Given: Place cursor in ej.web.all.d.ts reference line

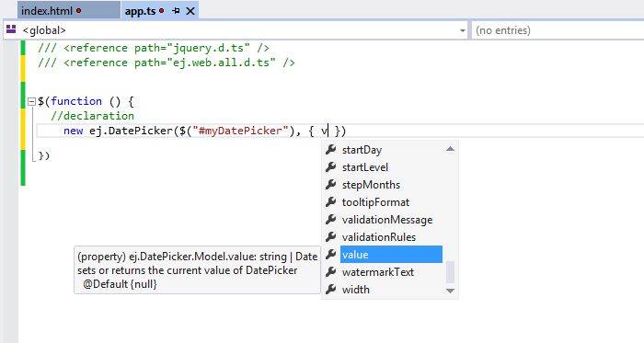Looking at the screenshot, I should pos(167,63).
